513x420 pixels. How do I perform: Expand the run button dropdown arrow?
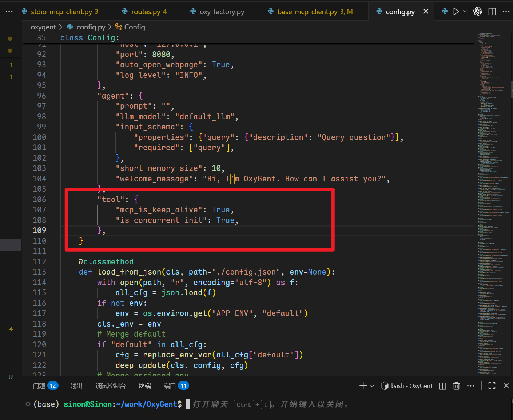click(x=465, y=12)
